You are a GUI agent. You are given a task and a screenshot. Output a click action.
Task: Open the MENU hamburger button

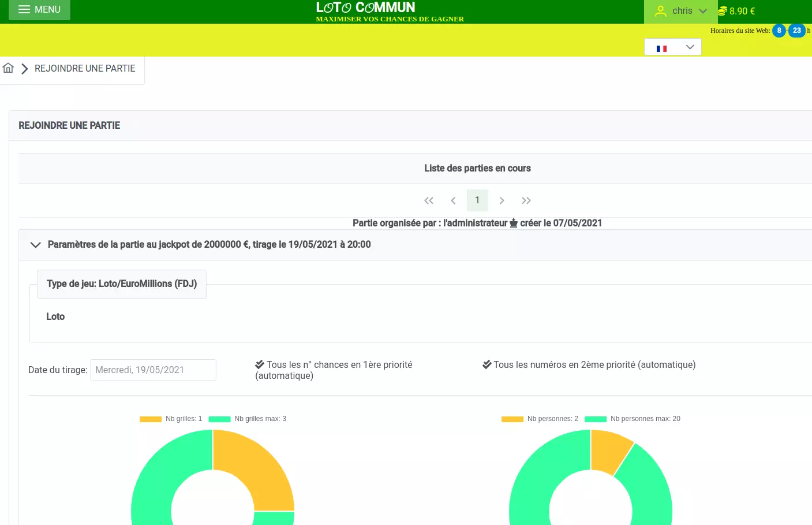tap(39, 10)
